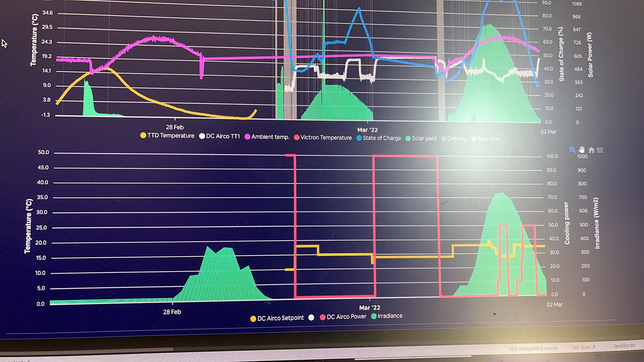Click the 34.6 temperature tick value
Screen dimensions: 644x362
(x=47, y=13)
